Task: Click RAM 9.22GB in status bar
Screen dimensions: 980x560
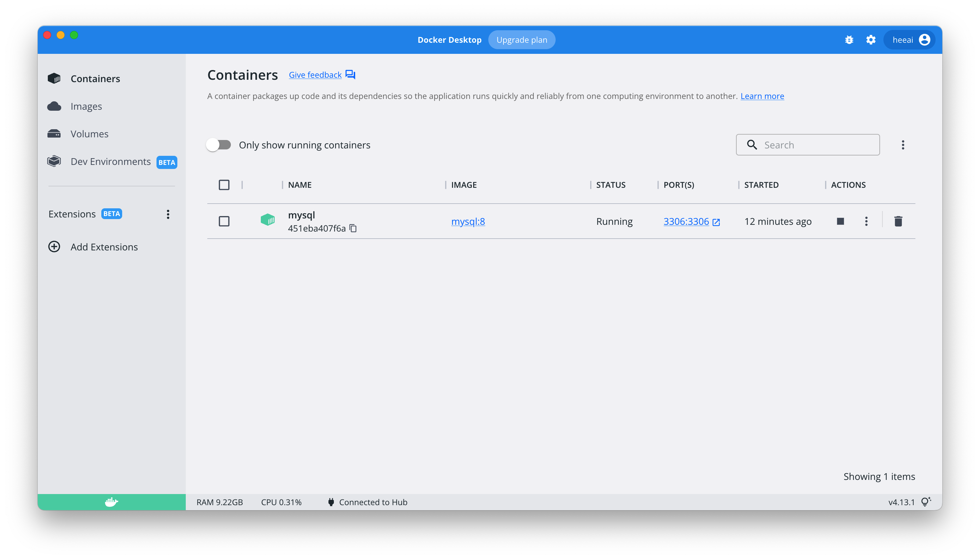Action: click(220, 502)
